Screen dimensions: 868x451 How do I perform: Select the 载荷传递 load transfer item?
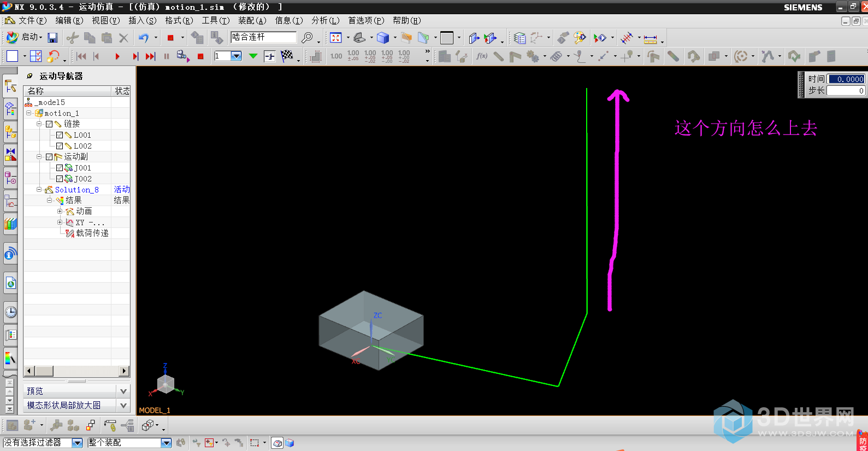click(92, 233)
